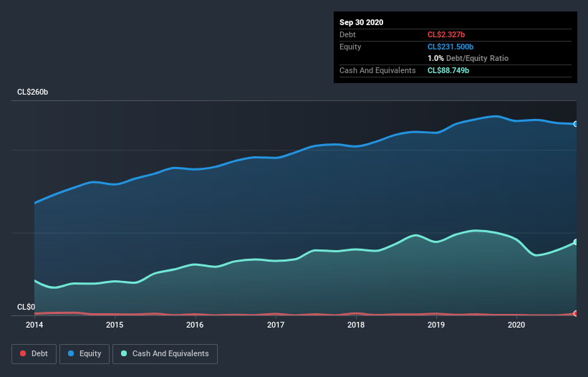588x377 pixels.
Task: Click the blue Equity legend dot
Action: coord(71,353)
